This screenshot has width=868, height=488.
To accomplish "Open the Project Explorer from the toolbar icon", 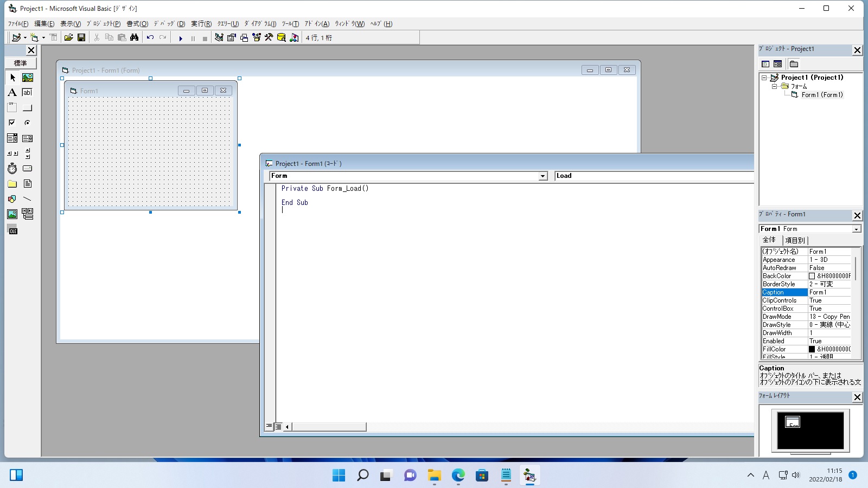I will [x=219, y=37].
